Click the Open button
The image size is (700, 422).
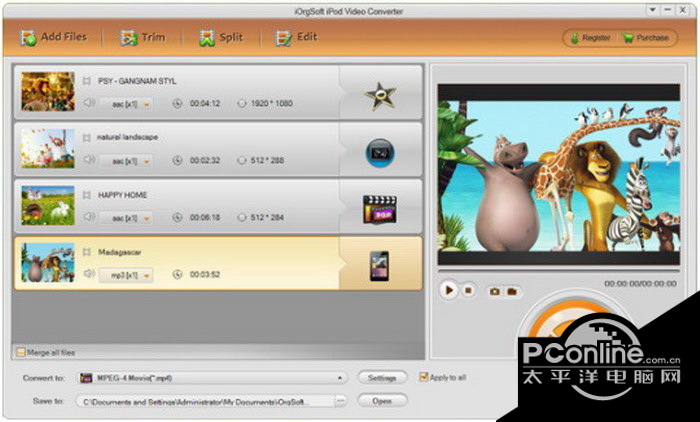point(382,401)
